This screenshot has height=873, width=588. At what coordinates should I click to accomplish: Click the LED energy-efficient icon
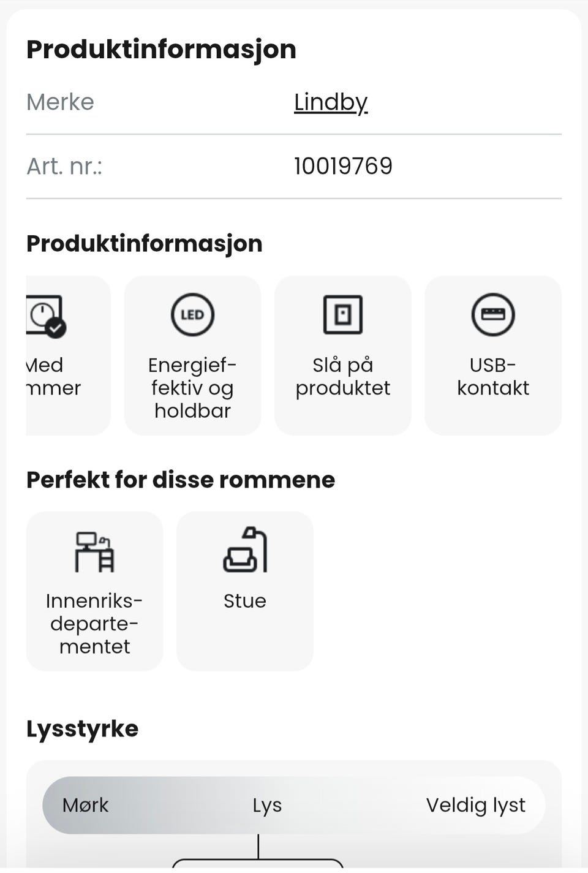tap(192, 315)
